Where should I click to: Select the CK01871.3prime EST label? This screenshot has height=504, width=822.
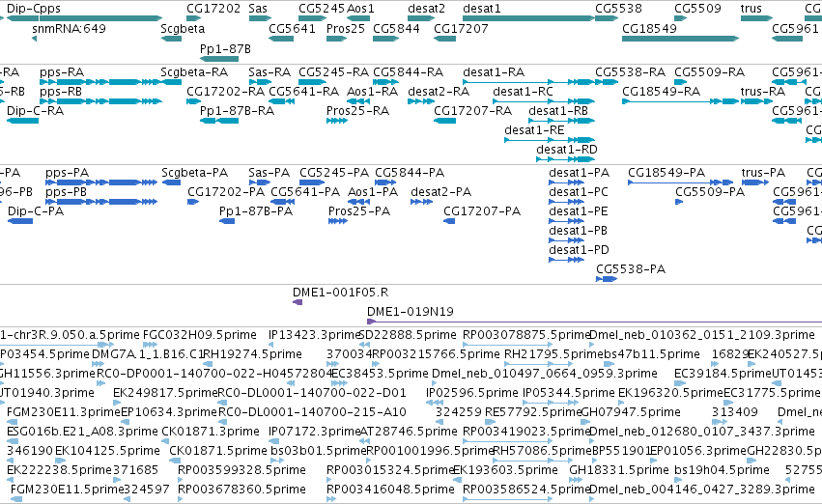click(x=211, y=431)
